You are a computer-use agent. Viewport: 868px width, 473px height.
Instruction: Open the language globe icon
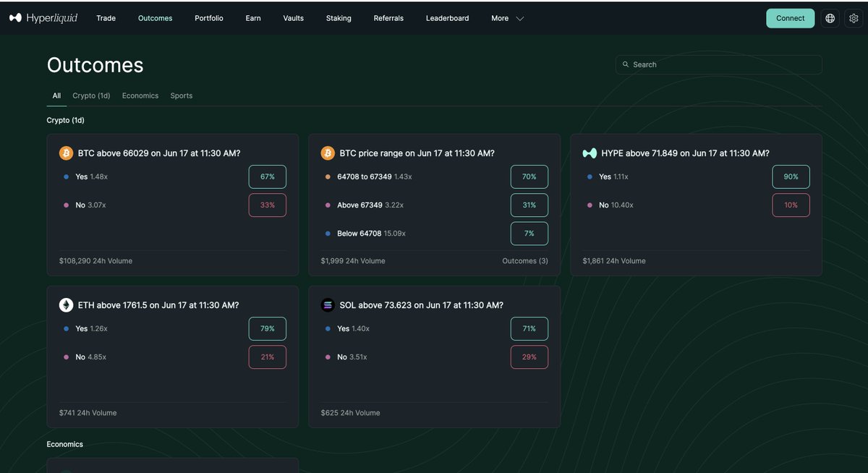(830, 18)
